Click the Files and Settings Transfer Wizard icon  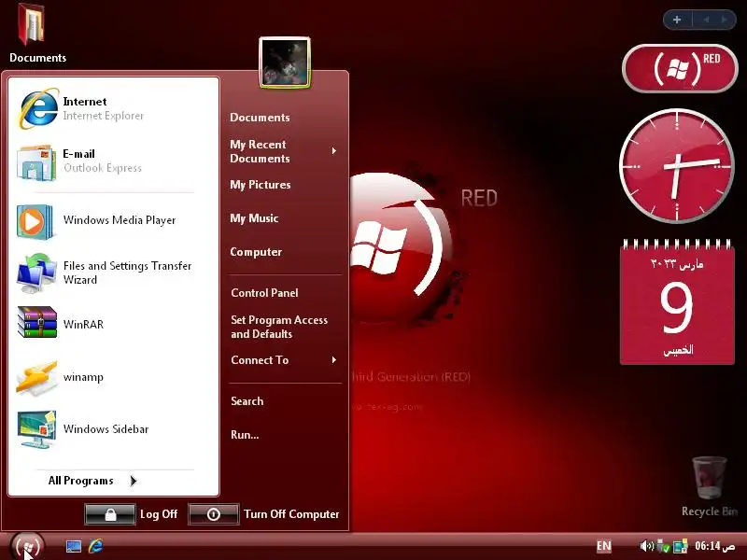[x=36, y=273]
